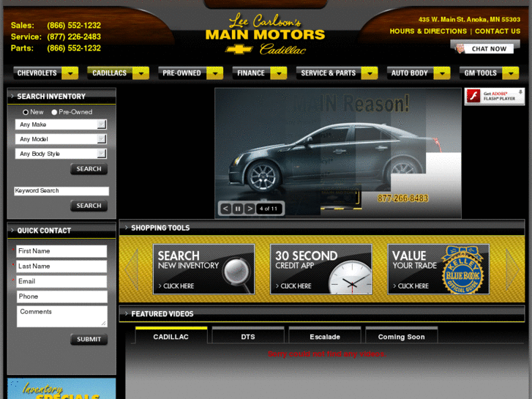Open the Any Body Style dropdown
The image size is (532, 399).
coord(61,154)
